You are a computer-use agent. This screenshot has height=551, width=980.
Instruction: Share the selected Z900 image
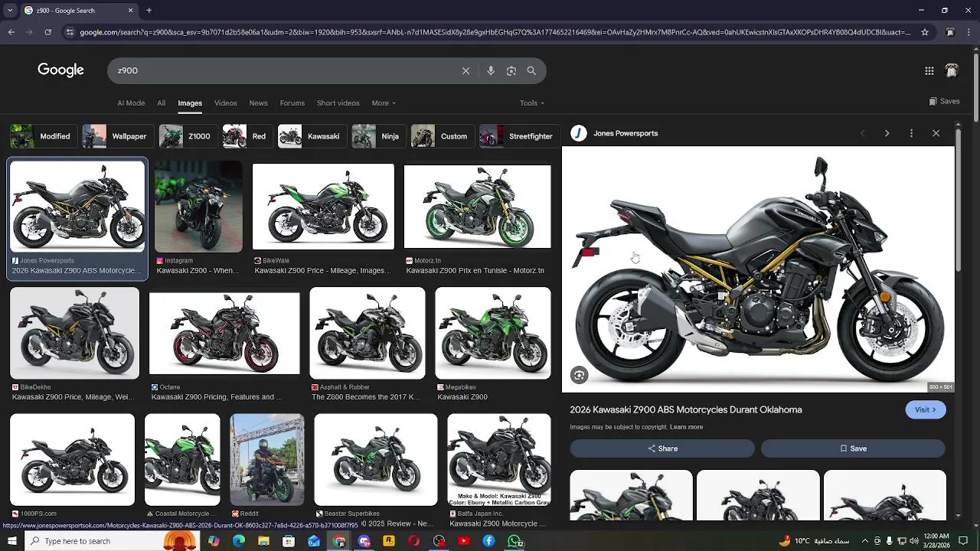[x=662, y=448]
